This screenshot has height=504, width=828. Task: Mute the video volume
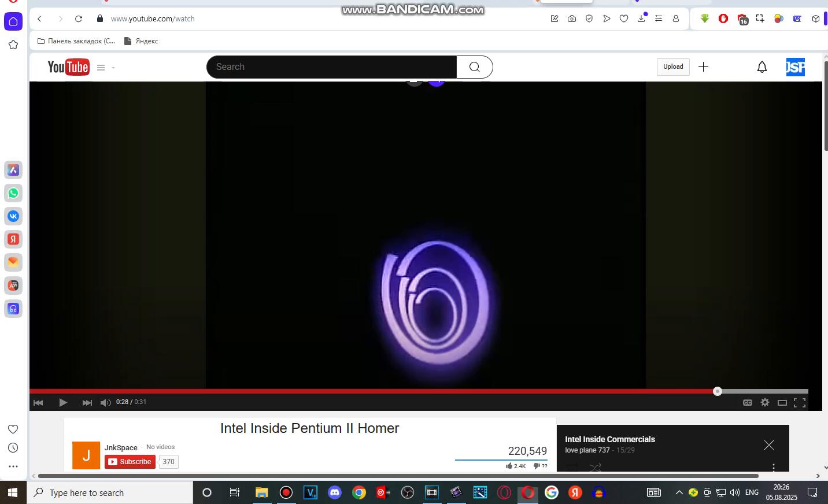click(x=105, y=402)
